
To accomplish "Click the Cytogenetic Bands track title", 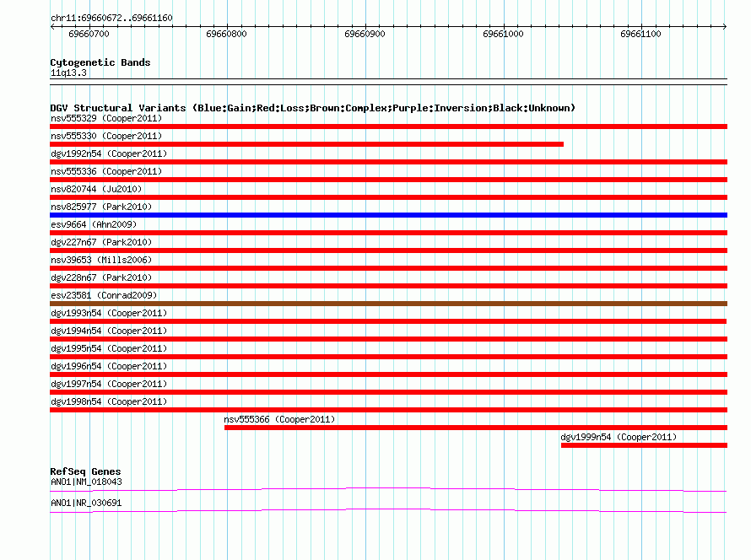I will point(100,62).
